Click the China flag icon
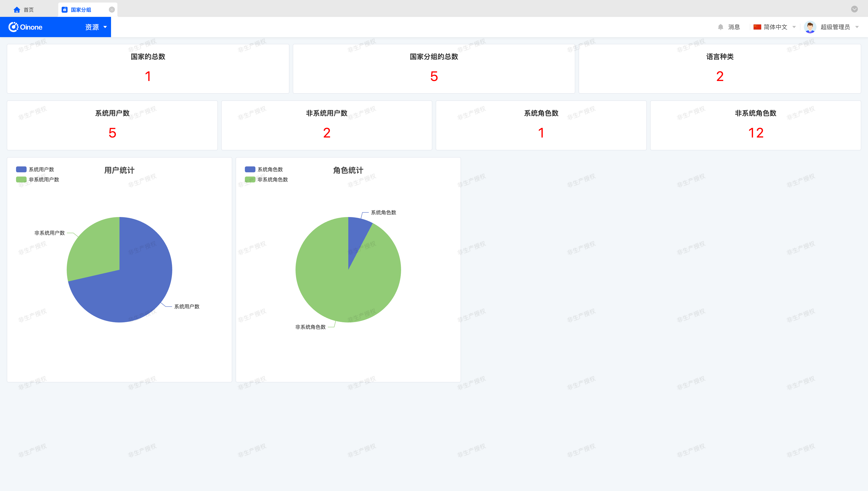Screen dimensions: 868x491 757,27
